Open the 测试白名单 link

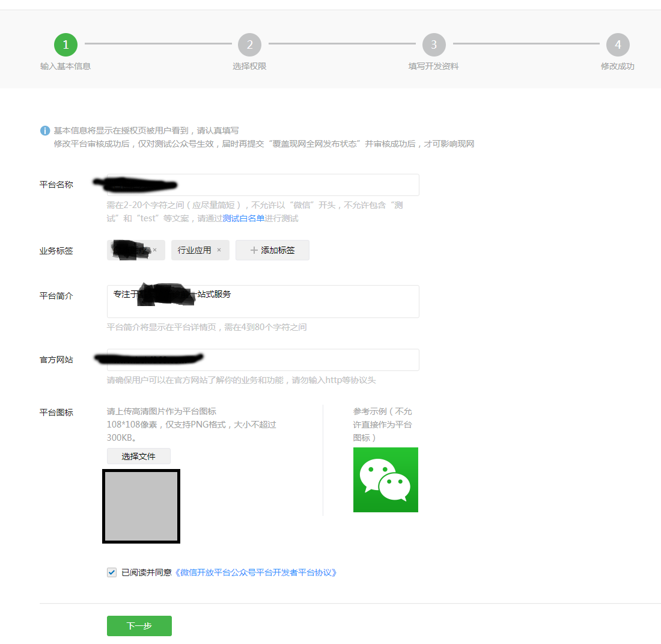tap(243, 218)
